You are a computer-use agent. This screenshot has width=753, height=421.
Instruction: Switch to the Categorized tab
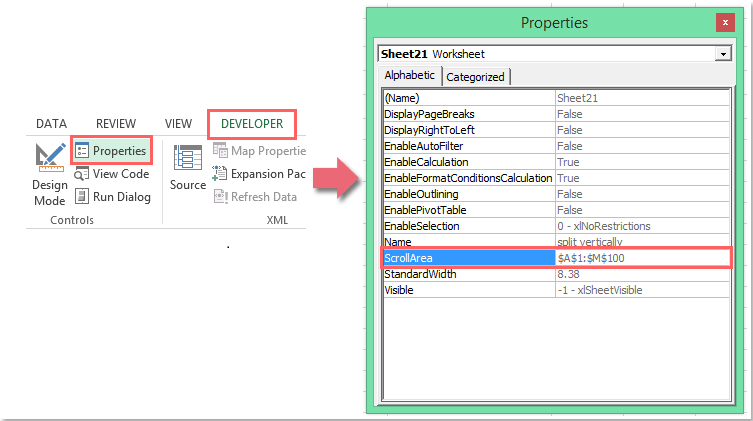point(476,77)
